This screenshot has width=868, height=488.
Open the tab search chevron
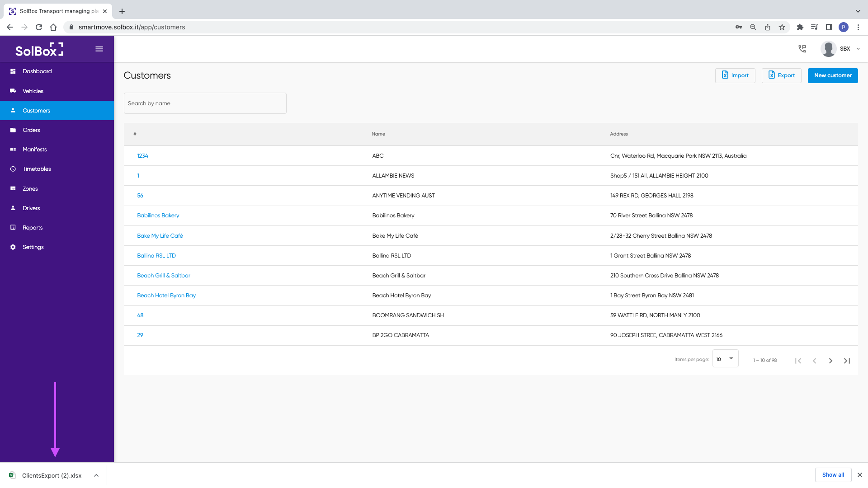(x=858, y=11)
